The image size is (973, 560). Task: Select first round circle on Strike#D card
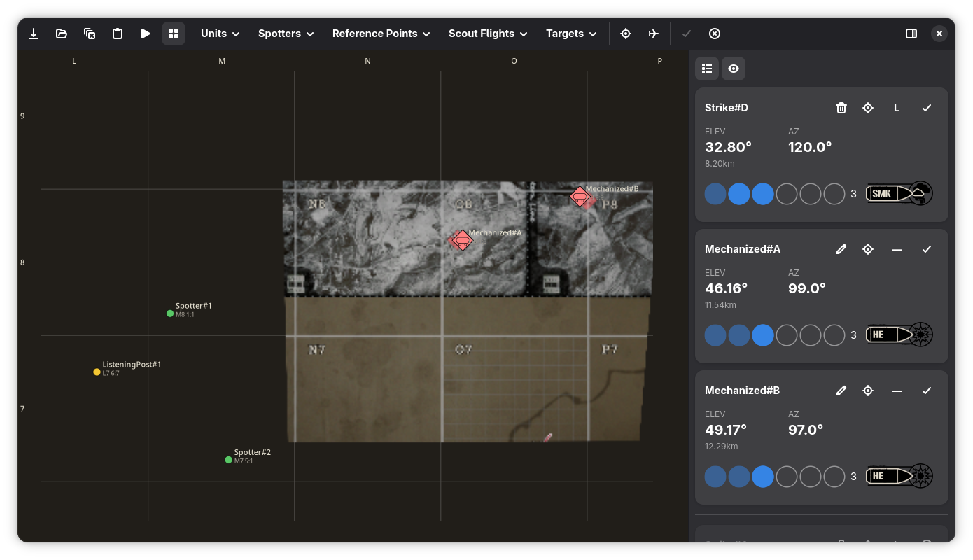click(x=715, y=194)
